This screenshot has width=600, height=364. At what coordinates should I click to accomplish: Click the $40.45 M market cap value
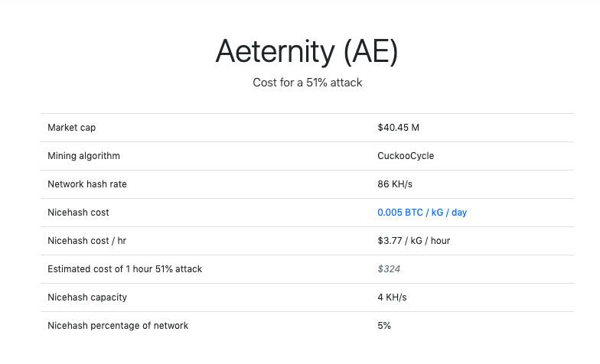(x=398, y=128)
